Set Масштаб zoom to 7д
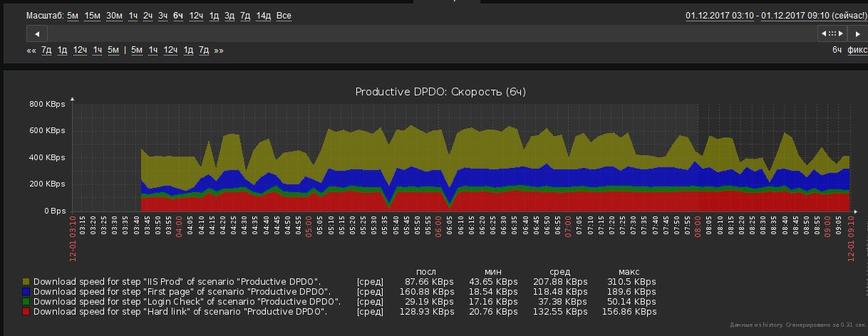Screen dimensions: 868x336 coord(245,16)
